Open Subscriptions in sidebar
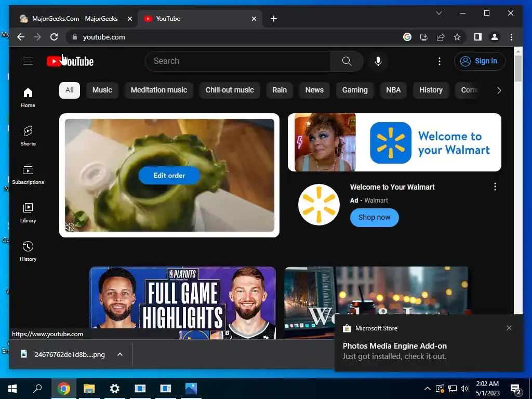532x399 pixels. pos(28,175)
